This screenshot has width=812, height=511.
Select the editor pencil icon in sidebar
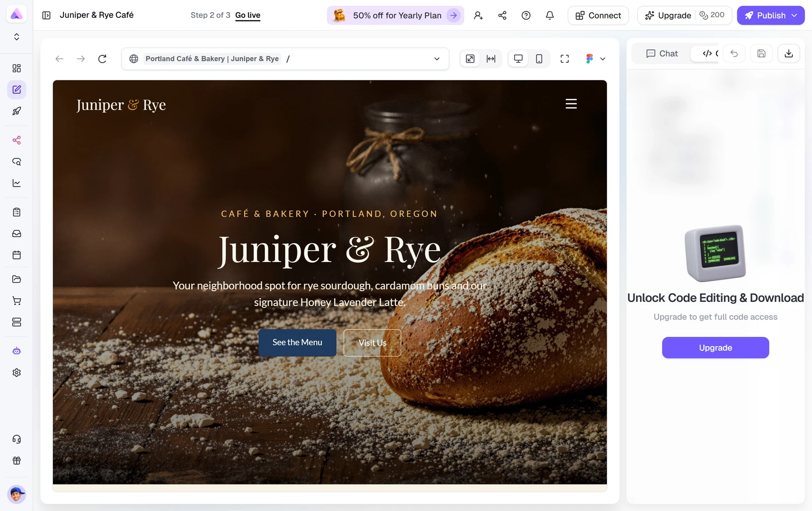[17, 89]
